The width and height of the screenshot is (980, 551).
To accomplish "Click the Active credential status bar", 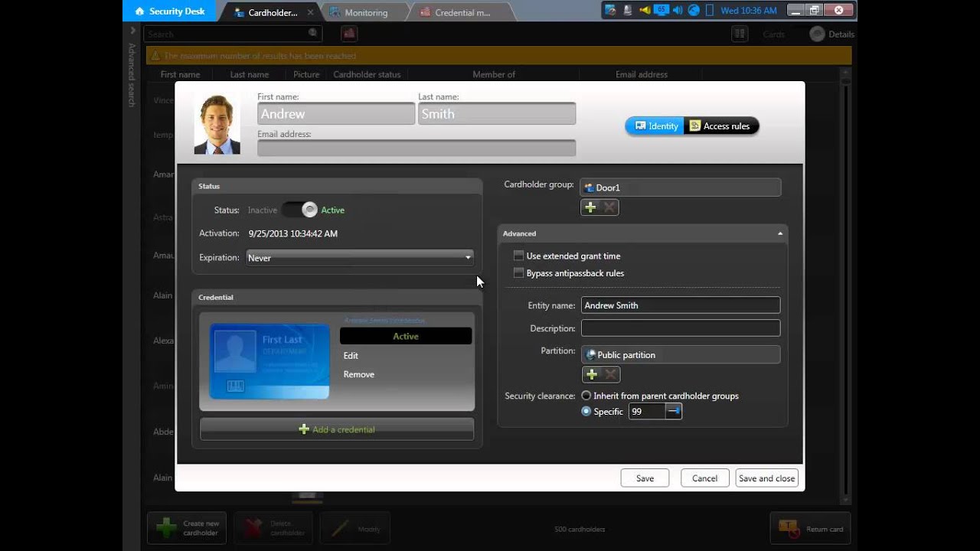I will tap(406, 336).
